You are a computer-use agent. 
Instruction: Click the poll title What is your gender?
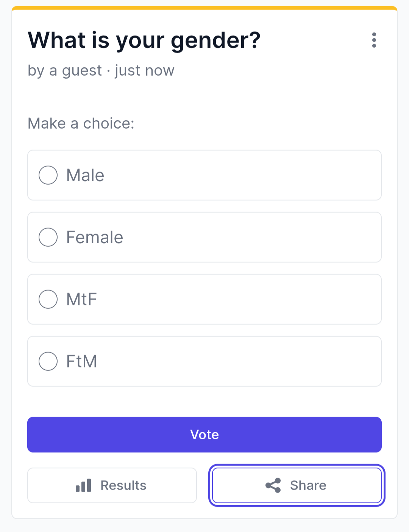tap(144, 41)
